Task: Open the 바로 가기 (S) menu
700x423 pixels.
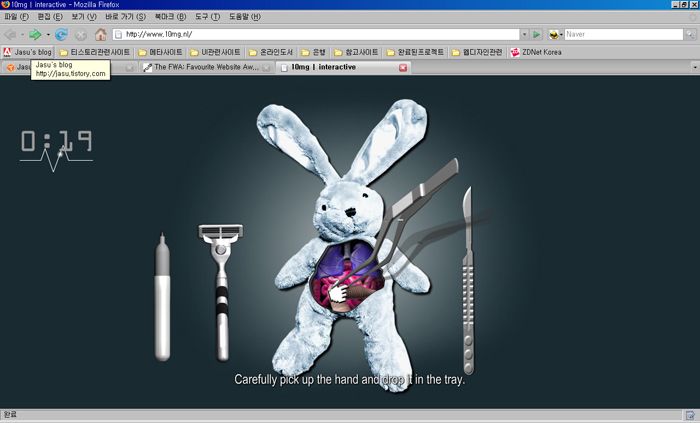Action: coord(125,17)
